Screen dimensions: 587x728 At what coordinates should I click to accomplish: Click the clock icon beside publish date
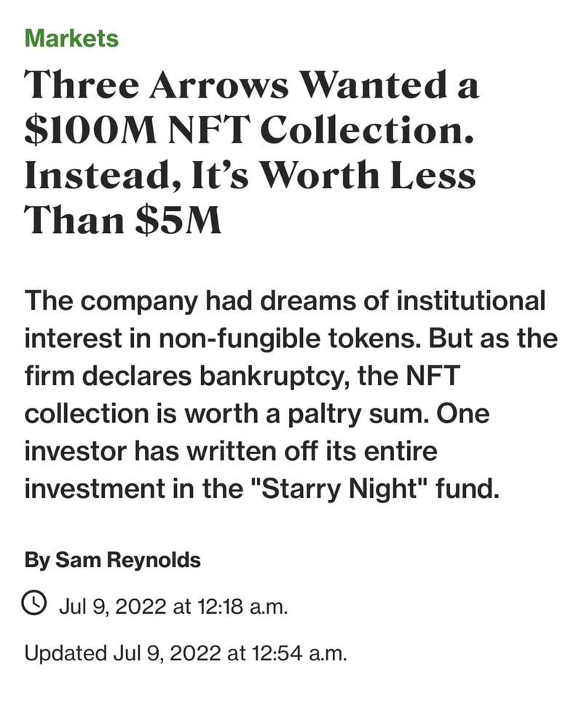tap(36, 604)
